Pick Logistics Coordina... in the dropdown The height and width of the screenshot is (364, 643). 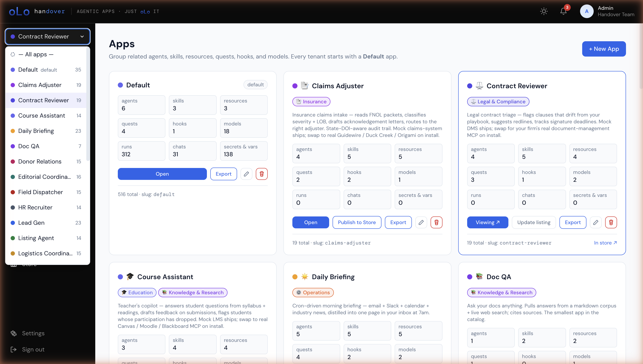point(46,253)
